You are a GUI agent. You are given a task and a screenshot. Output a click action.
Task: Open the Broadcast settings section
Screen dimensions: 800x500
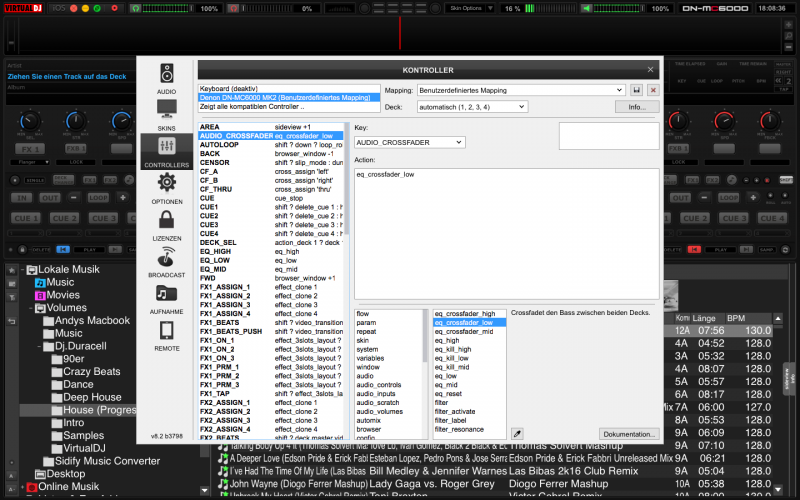(x=166, y=262)
